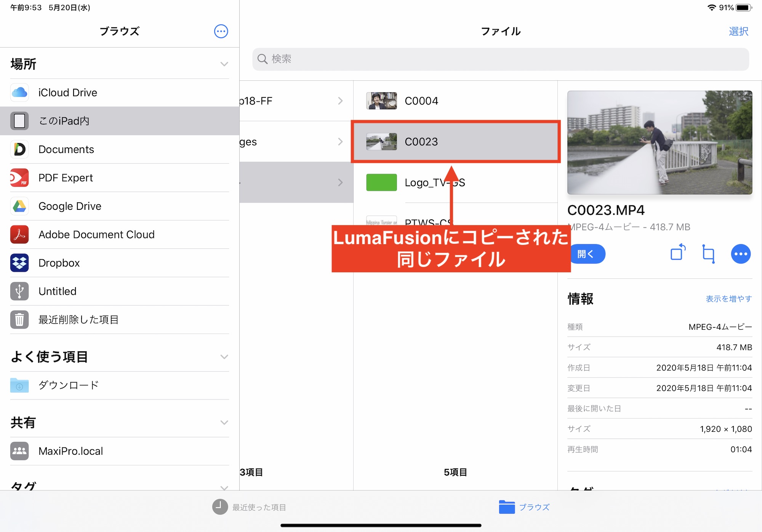
Task: Open the blue more-options circle button
Action: pos(740,254)
